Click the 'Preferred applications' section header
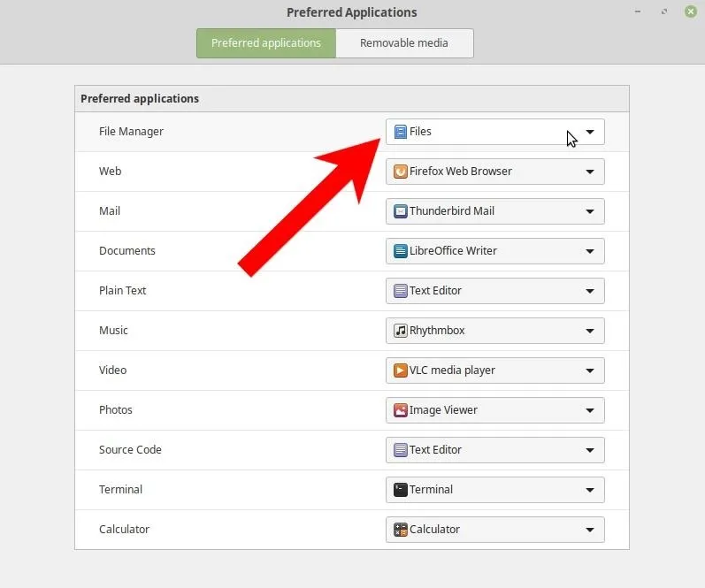The image size is (705, 588). 140,98
